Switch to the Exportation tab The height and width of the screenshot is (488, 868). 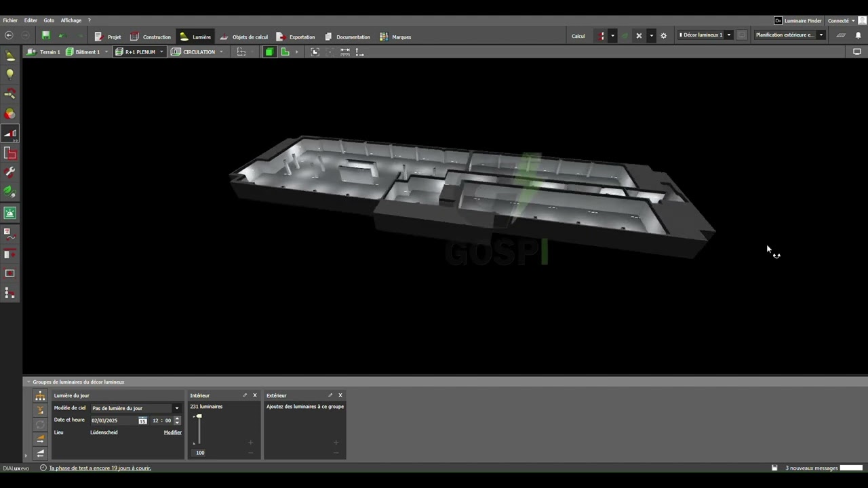pos(296,37)
